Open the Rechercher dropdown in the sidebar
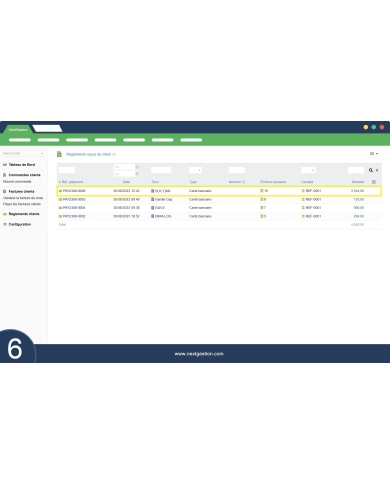The image size is (390, 484). point(23,153)
